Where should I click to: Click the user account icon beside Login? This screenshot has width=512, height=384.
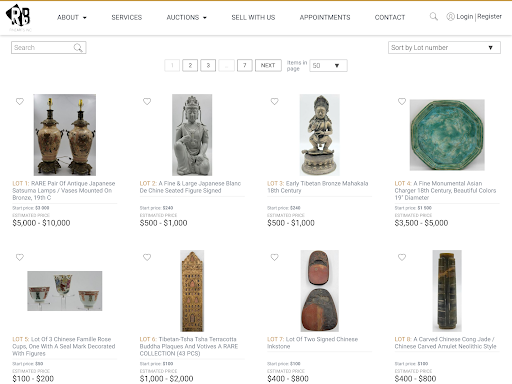pos(450,16)
